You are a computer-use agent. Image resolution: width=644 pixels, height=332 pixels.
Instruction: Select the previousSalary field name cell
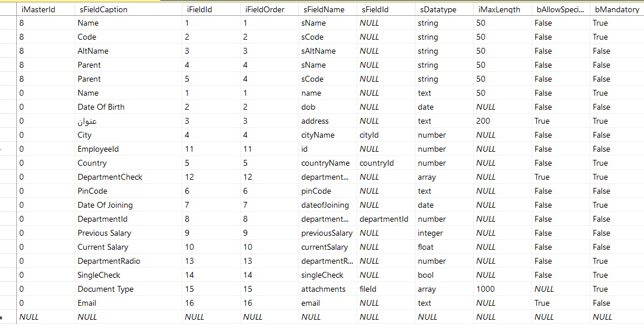pyautogui.click(x=326, y=233)
